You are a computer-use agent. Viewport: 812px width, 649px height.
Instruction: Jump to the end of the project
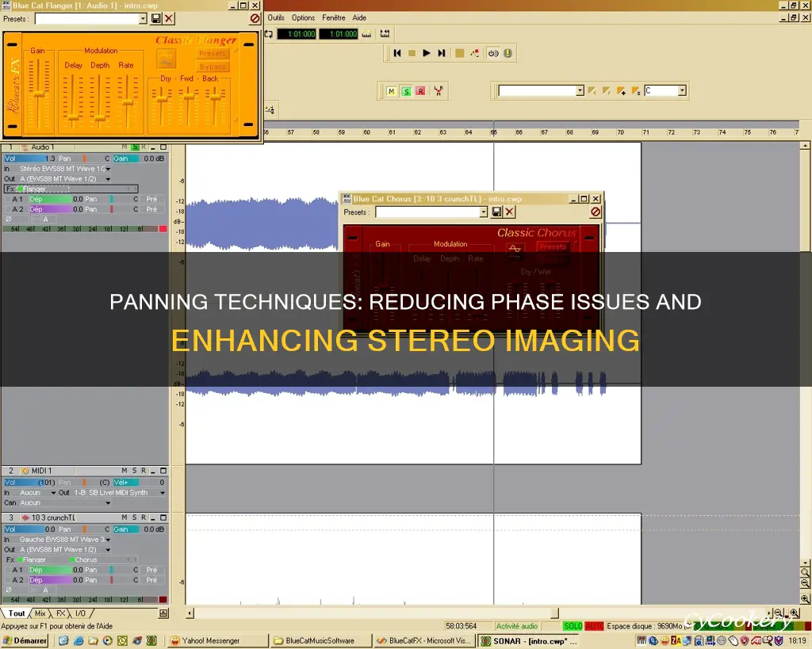441,53
